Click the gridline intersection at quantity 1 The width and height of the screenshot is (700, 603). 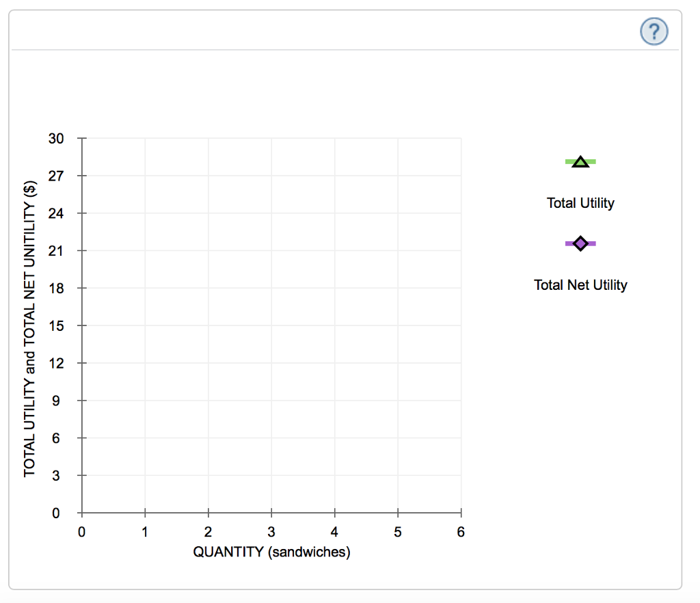[145, 325]
